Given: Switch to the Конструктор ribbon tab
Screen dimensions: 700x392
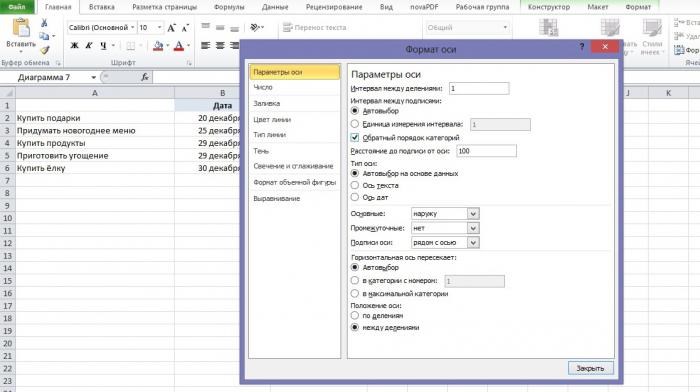Looking at the screenshot, I should pos(549,7).
